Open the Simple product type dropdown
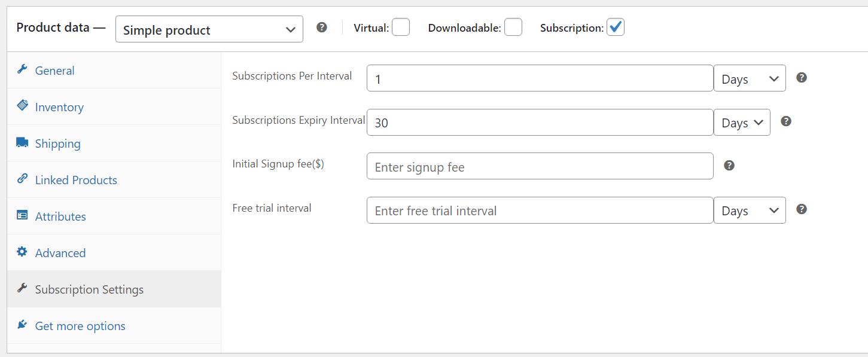 (x=209, y=29)
